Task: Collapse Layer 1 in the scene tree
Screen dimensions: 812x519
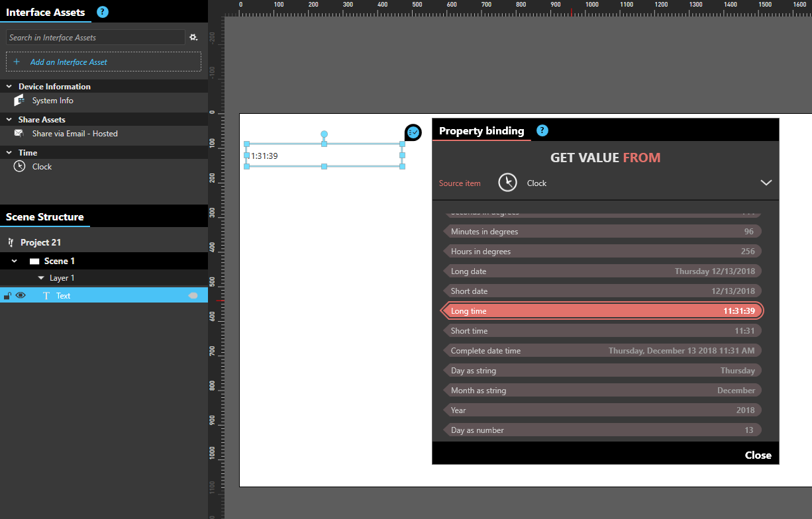Action: (41, 277)
